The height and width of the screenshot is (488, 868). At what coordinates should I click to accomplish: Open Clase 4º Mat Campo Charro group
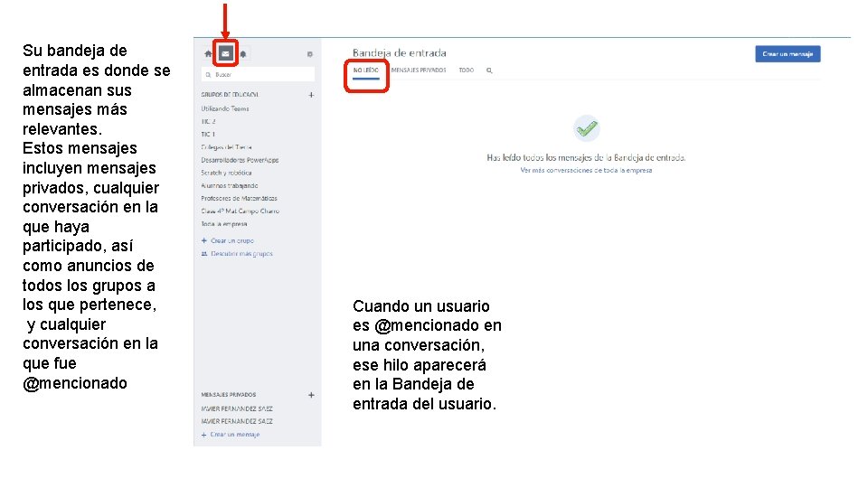tap(240, 211)
